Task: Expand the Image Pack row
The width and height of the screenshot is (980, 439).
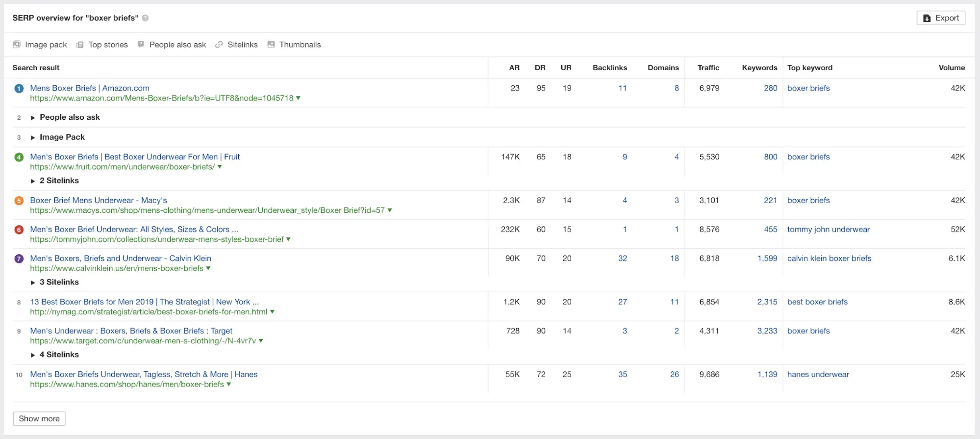Action: (x=33, y=137)
